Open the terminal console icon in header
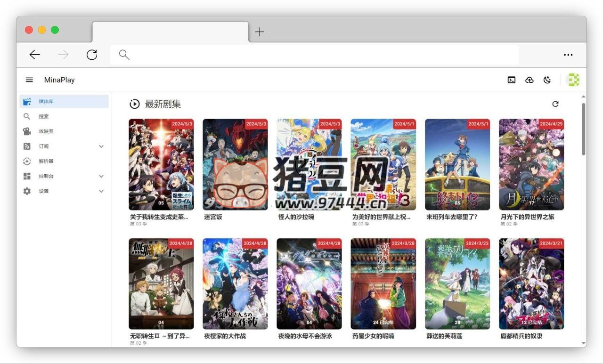This screenshot has height=364, width=603. point(511,80)
